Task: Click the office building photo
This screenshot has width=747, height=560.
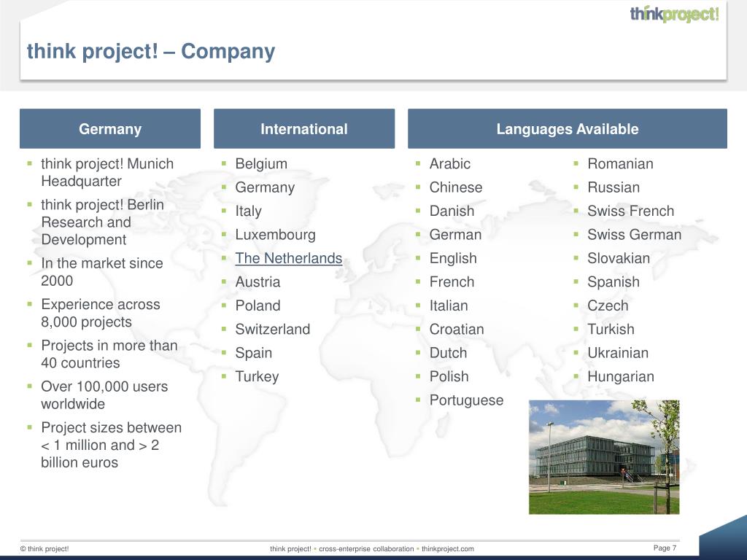Action: 604,457
